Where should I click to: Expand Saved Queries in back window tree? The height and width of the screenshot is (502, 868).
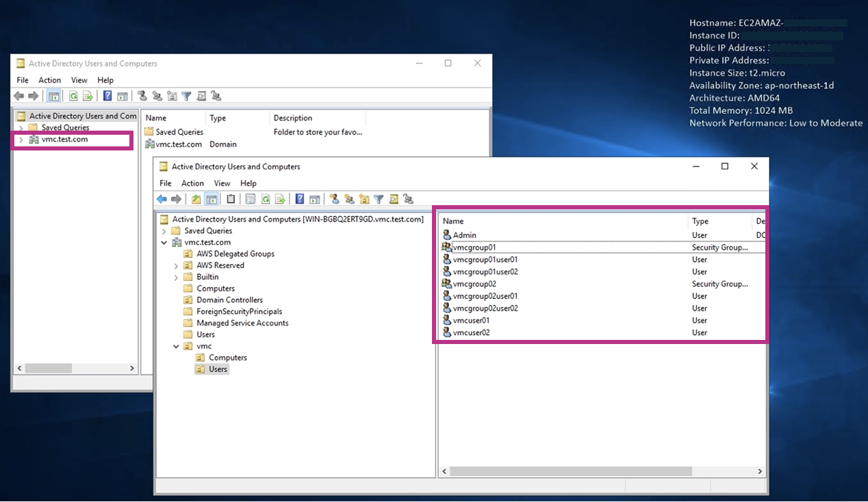click(x=21, y=128)
